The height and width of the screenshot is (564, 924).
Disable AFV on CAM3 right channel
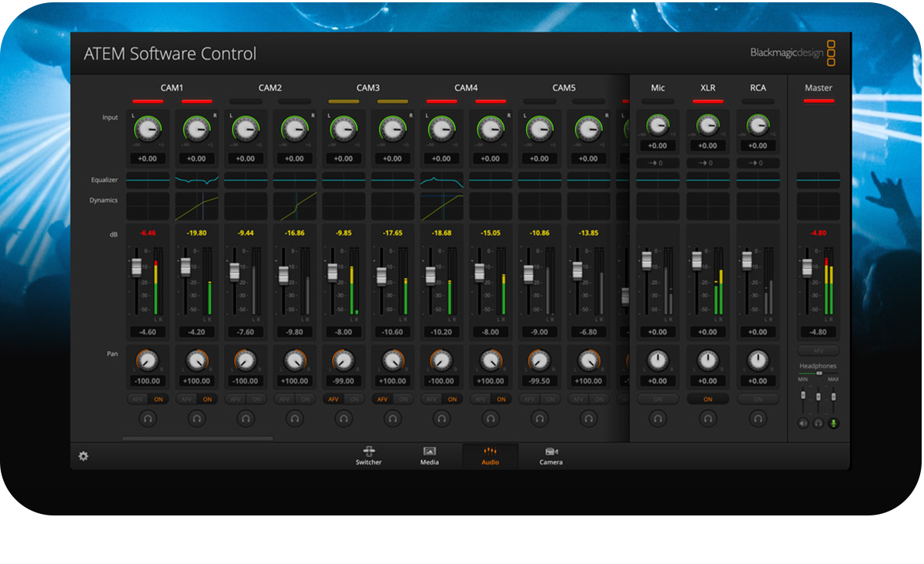pos(383,399)
